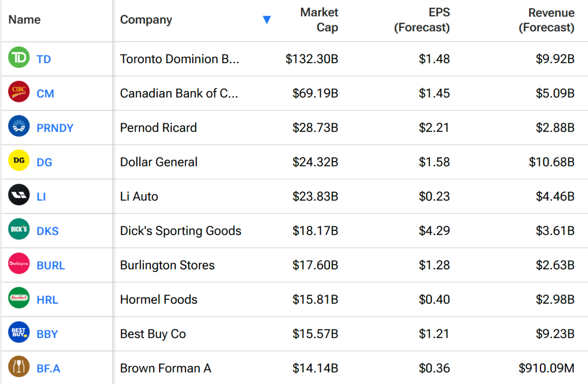Click the Dick's Sporting Goods logo
Image resolution: width=588 pixels, height=384 pixels.
point(19,230)
